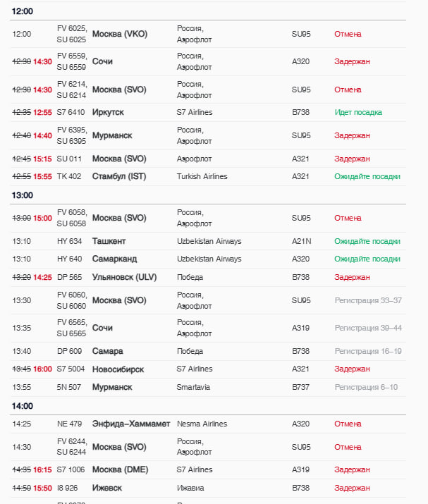Open the Новосибирск S7 5004 flight
The width and height of the screenshot is (428, 504).
[208, 369]
